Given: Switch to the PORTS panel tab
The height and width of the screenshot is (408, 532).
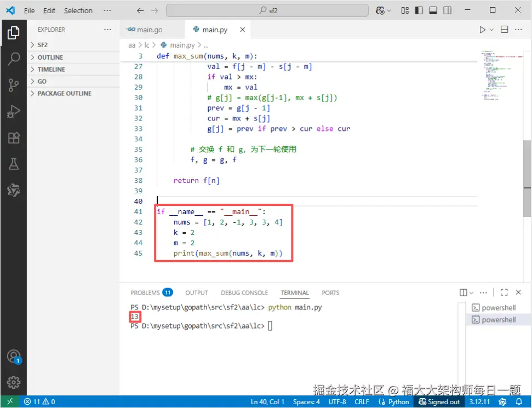Looking at the screenshot, I should pos(330,292).
